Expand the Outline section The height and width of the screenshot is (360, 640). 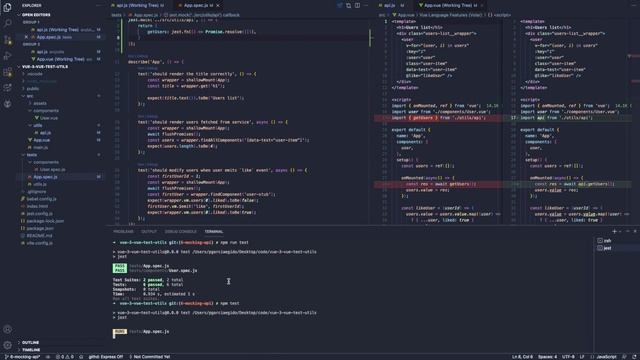30,342
